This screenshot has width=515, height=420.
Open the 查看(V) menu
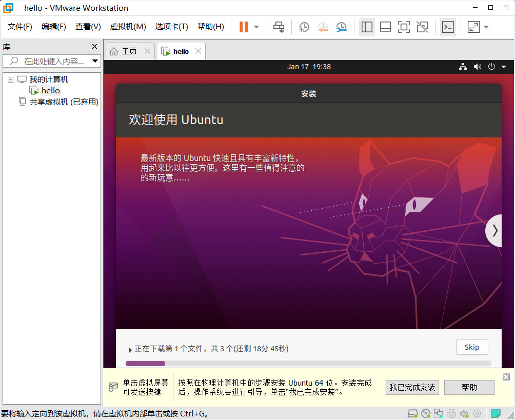(x=88, y=27)
